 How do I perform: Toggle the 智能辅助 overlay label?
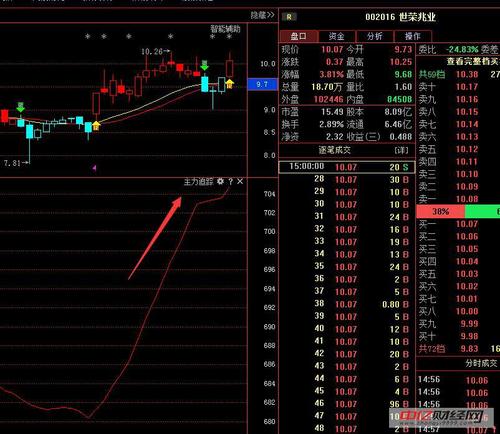tap(225, 29)
